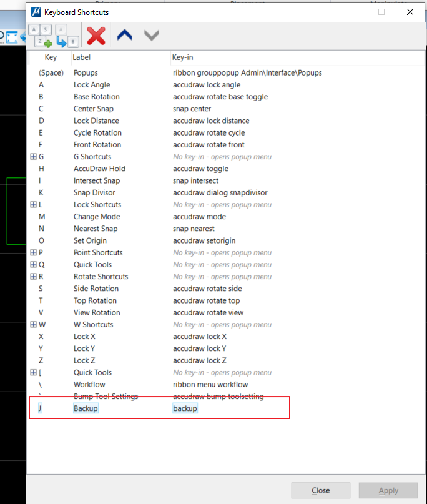
Task: Click key-in 'accudraw lock angle'
Action: [x=207, y=85]
